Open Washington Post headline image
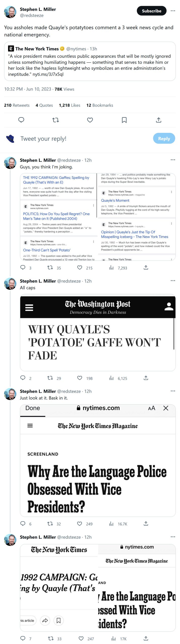The width and height of the screenshot is (180, 644). click(x=98, y=332)
